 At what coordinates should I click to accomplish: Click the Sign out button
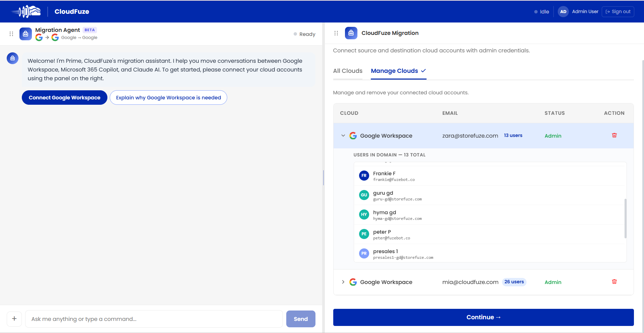(x=618, y=11)
